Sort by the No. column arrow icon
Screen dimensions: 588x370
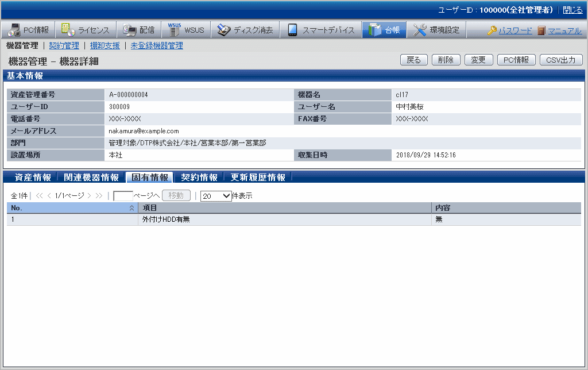pyautogui.click(x=131, y=208)
